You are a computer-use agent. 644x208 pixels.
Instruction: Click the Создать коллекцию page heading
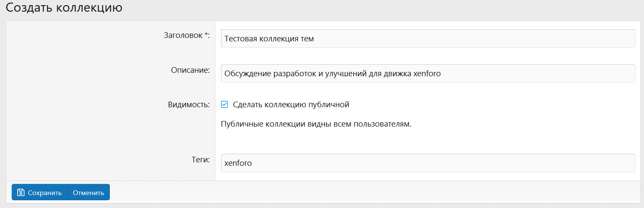(64, 8)
